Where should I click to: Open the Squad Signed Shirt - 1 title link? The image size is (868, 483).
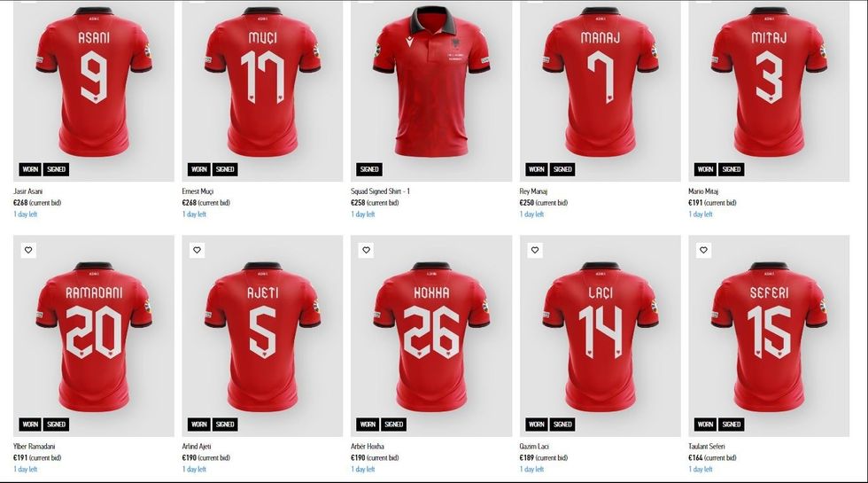coord(380,191)
